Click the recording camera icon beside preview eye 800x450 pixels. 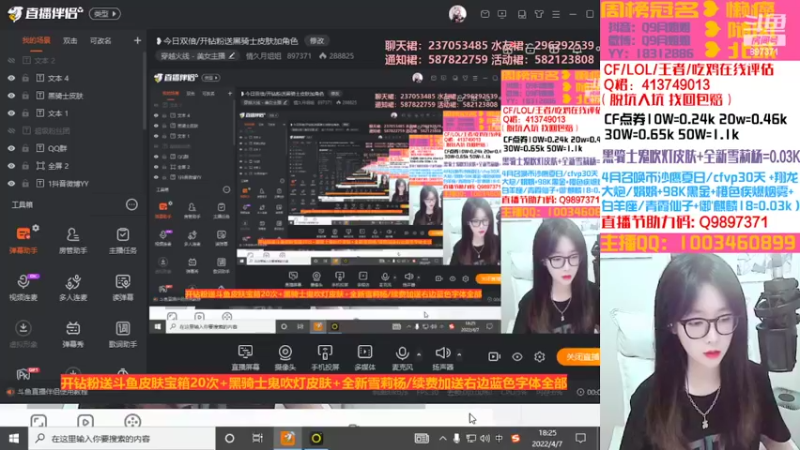[494, 357]
